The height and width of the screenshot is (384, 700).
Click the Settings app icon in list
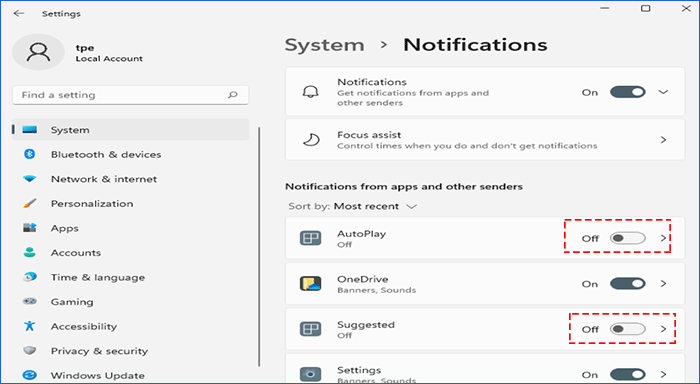coord(310,374)
